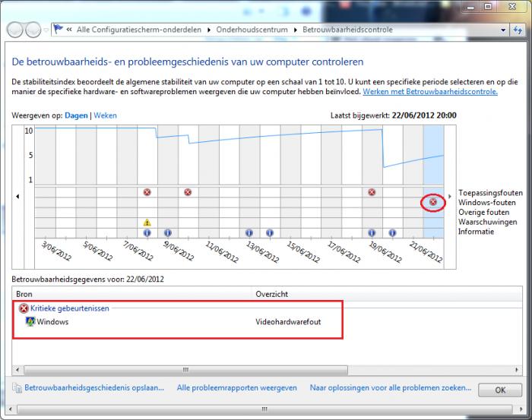
Task: Click the red error icon beside Kritieke gebeurtenissen
Action: [24, 308]
